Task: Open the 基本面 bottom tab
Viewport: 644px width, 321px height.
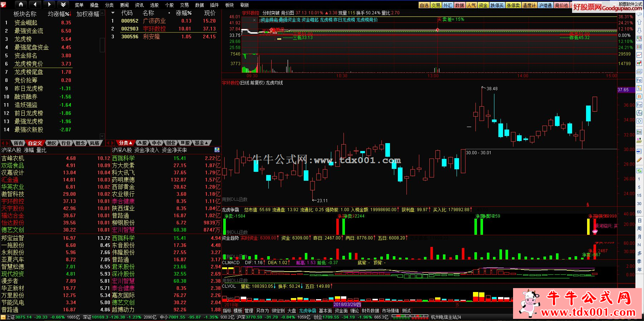Action: 326,311
